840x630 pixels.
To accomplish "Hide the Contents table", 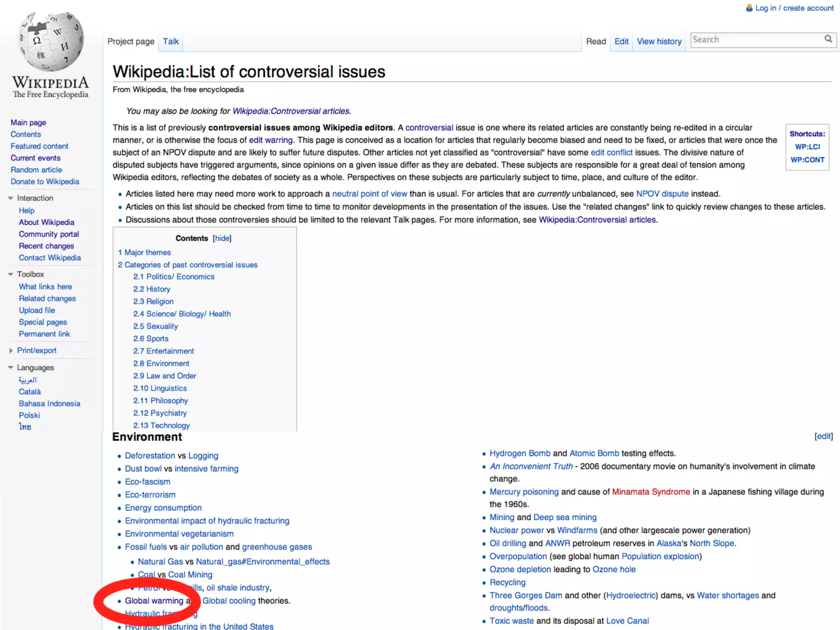I will (222, 238).
